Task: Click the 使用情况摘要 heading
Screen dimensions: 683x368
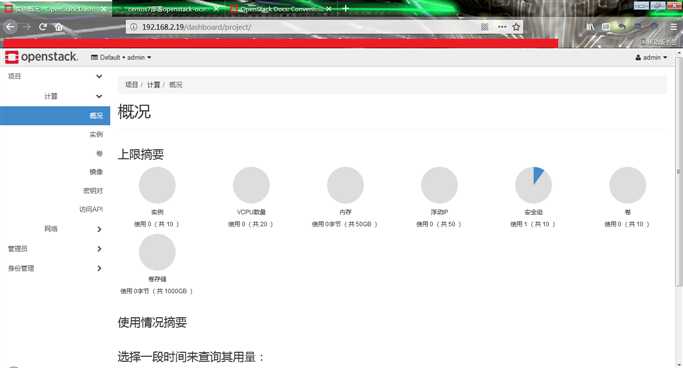Action: click(x=152, y=322)
